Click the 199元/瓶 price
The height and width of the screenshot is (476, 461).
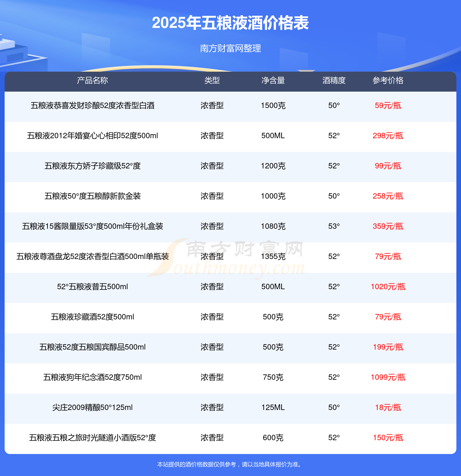[x=388, y=347]
